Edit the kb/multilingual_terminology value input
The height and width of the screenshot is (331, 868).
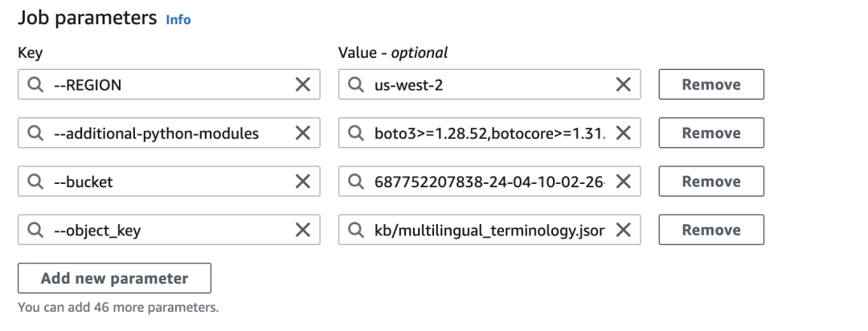tap(482, 230)
